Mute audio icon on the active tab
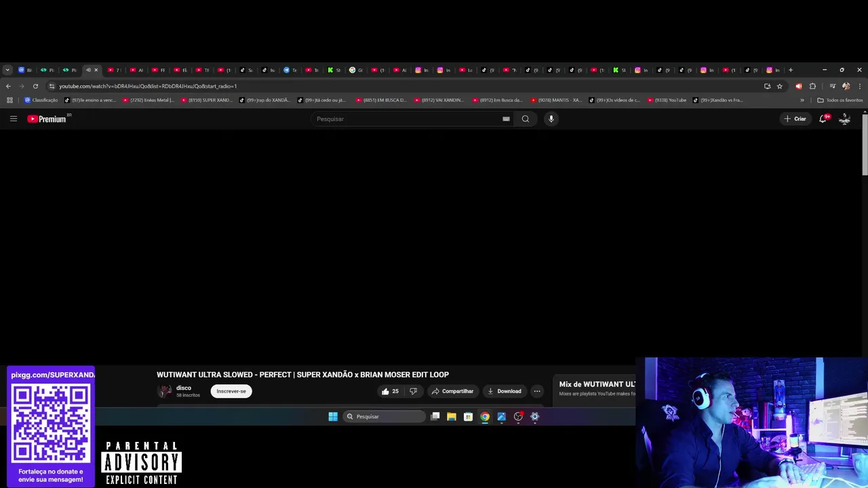 88,70
